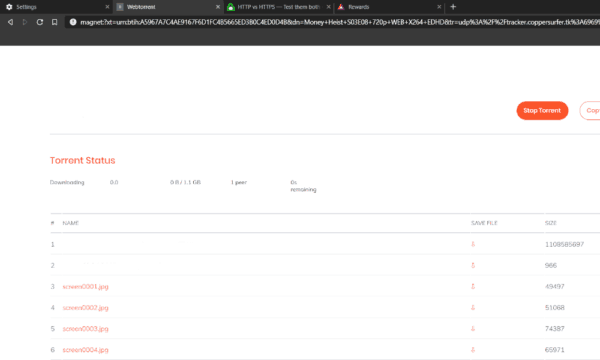Click the SAVE FILE column header
Viewport: 600px width, 360px height.
click(x=484, y=223)
